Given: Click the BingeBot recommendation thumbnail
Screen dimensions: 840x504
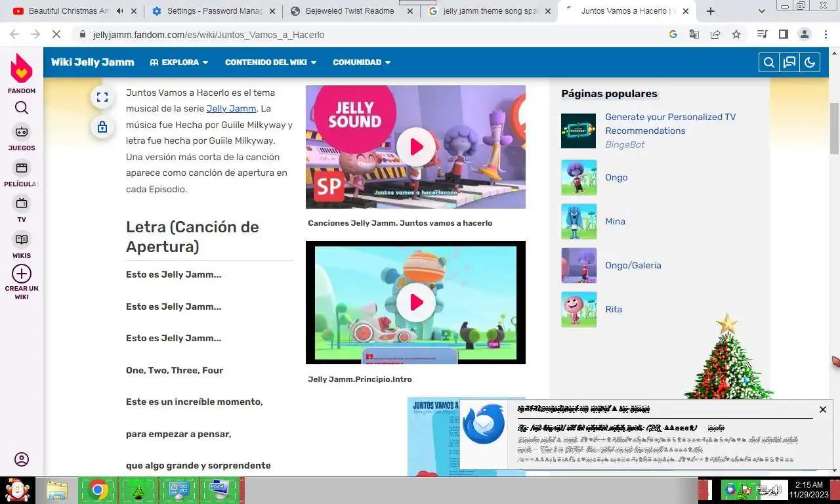Looking at the screenshot, I should 579,131.
